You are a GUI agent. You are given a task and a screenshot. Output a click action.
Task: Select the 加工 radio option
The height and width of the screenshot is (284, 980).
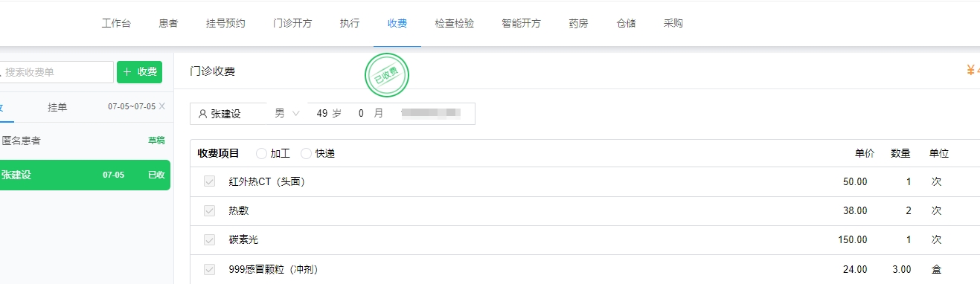(x=260, y=153)
